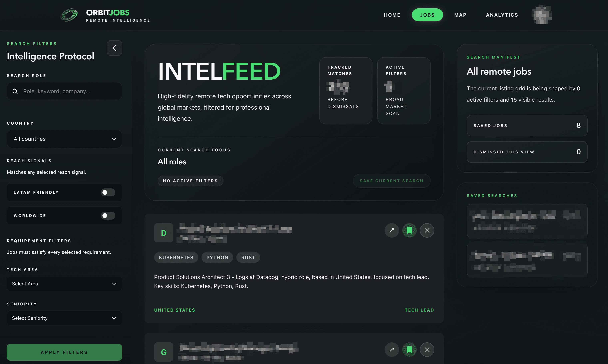
Task: Focus the role, keyword, company search field
Action: tap(64, 91)
